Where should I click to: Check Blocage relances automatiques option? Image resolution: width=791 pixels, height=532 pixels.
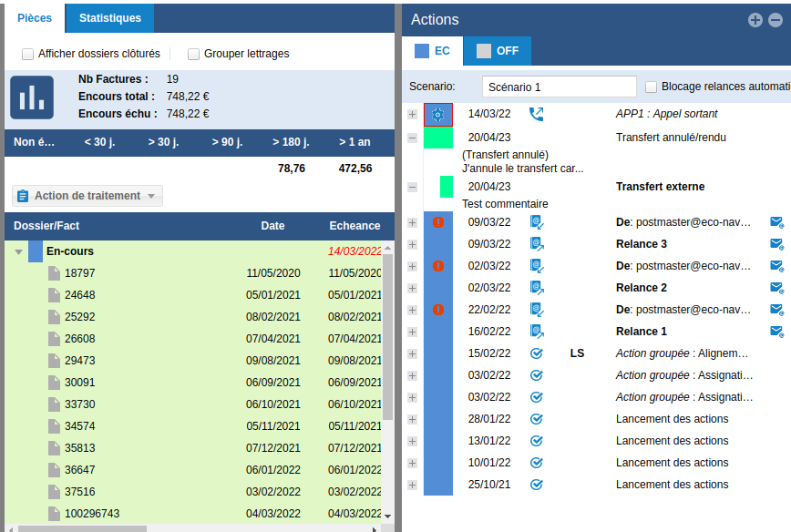tap(651, 87)
